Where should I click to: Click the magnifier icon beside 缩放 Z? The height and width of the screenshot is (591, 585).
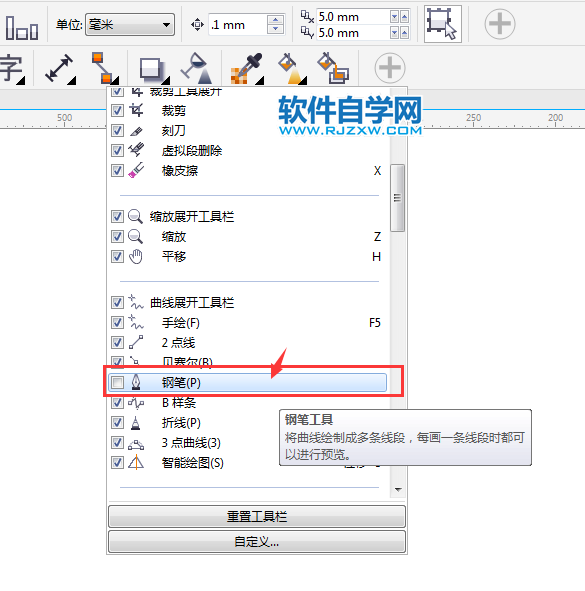(x=135, y=237)
